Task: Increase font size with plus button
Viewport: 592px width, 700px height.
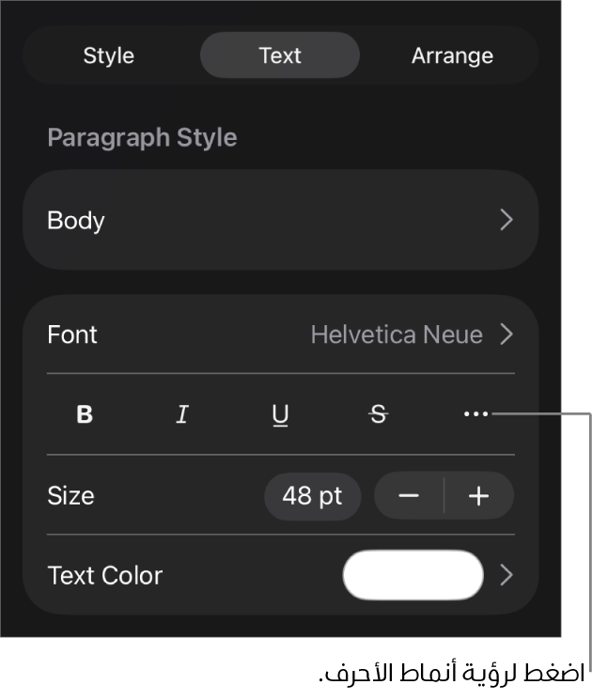Action: point(479,496)
